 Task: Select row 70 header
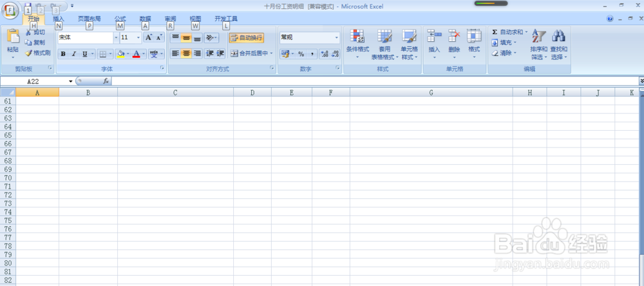tap(8, 178)
